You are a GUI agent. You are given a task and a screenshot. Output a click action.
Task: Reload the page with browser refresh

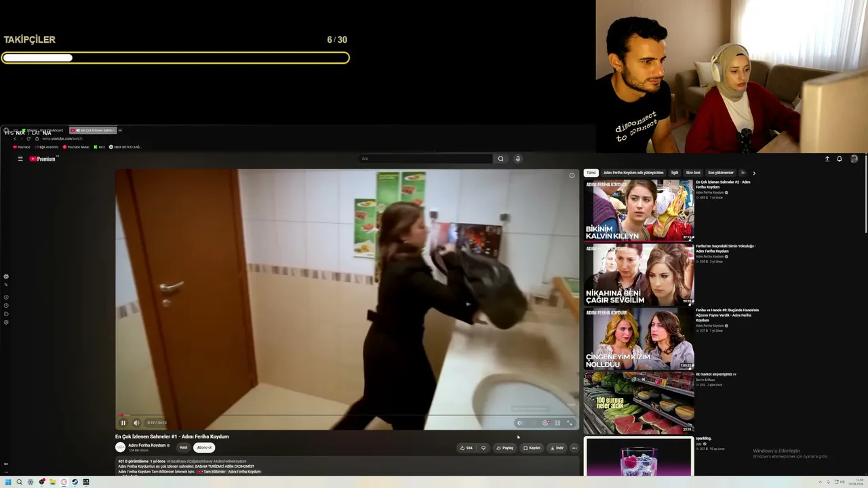(28, 138)
